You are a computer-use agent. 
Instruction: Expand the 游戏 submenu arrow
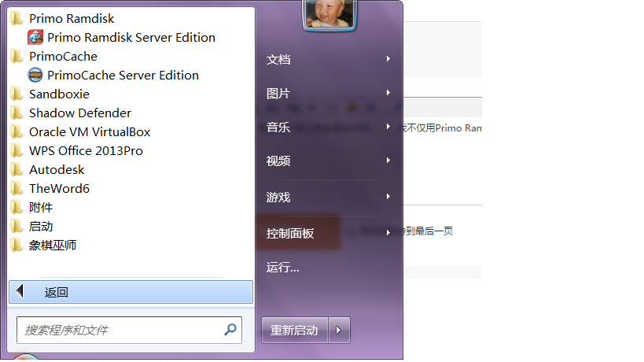pyautogui.click(x=388, y=197)
